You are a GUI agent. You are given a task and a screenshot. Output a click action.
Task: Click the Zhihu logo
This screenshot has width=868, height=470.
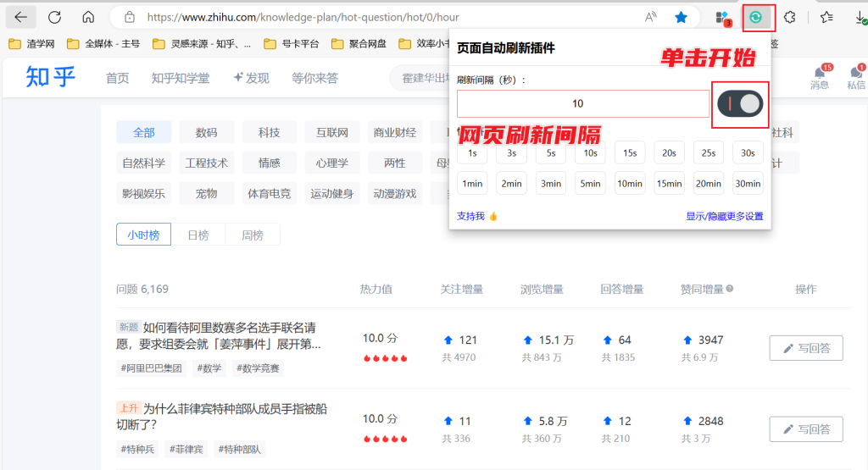(x=50, y=77)
